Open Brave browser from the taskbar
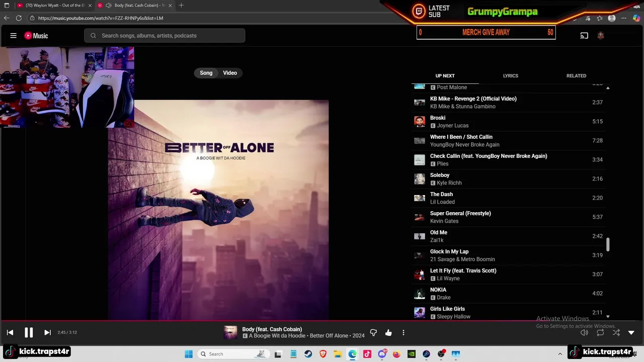Viewport: 644px width, 362px height. coord(323,354)
